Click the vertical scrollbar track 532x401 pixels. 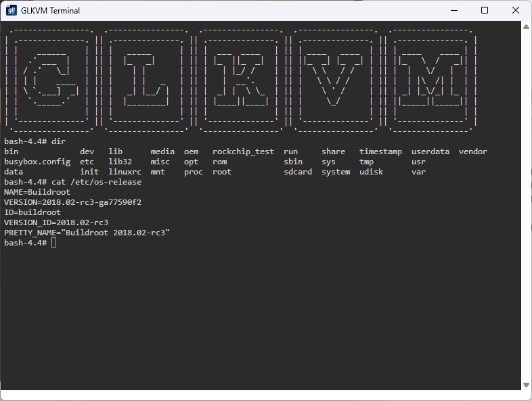526,203
